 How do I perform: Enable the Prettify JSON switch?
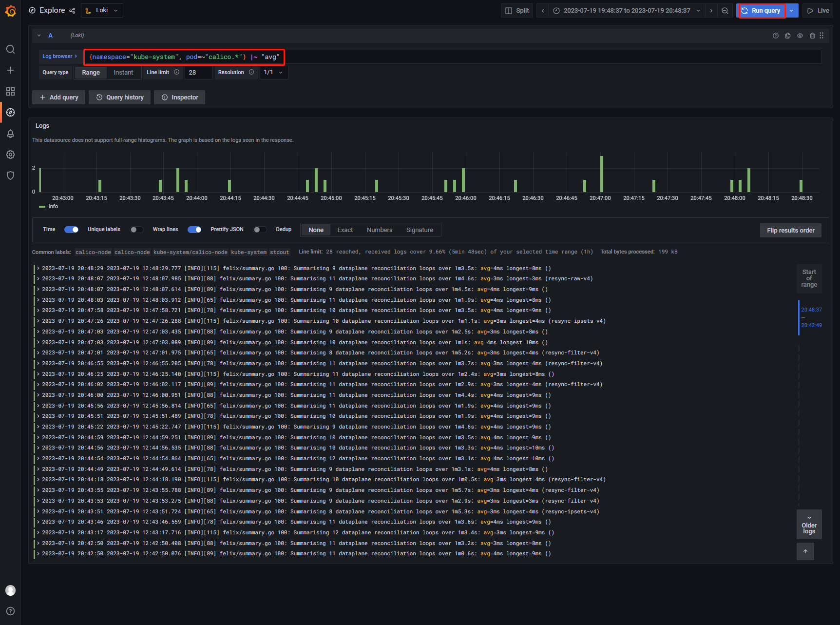coord(260,230)
